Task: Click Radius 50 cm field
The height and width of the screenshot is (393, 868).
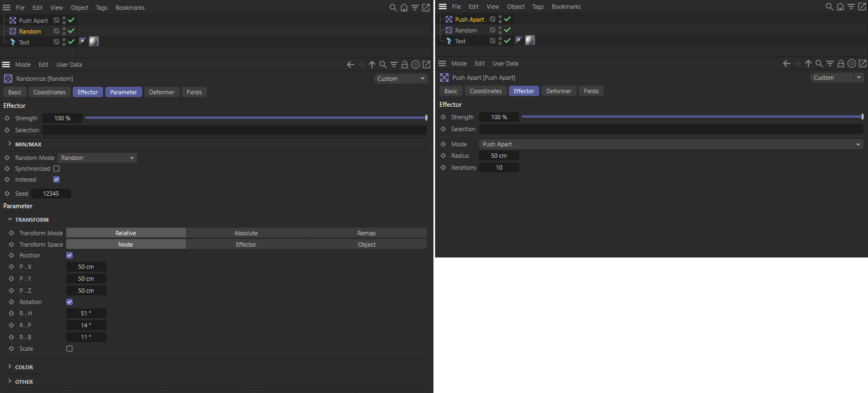Action: click(x=499, y=156)
